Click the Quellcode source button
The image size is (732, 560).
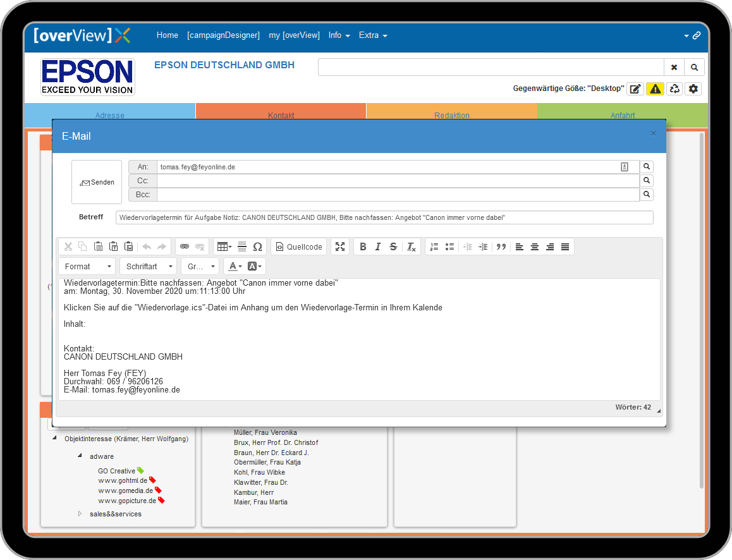click(x=299, y=247)
